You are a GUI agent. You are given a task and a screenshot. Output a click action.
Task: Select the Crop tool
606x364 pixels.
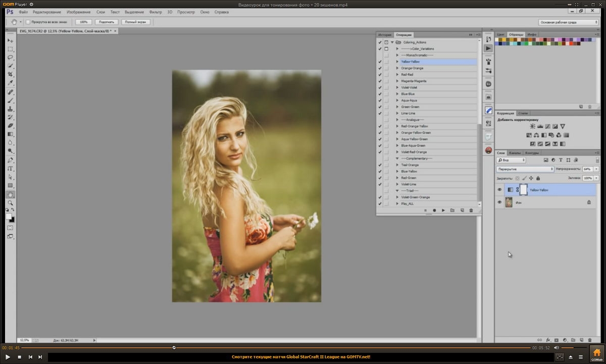(11, 74)
